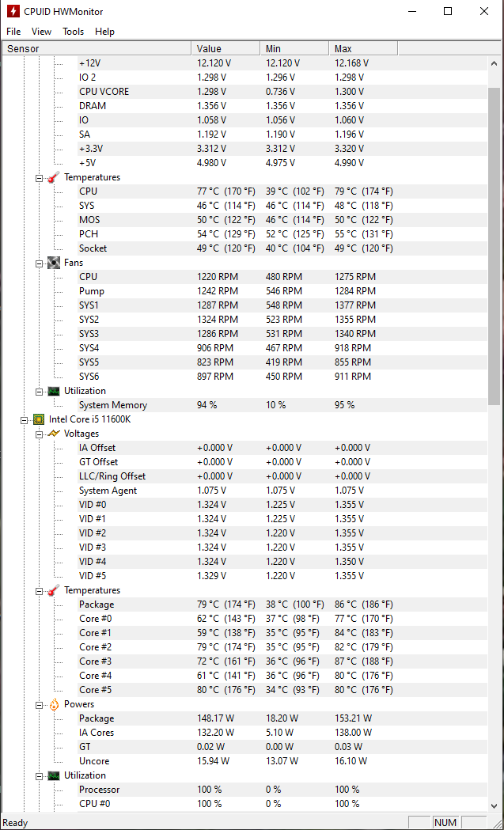Select the CPU VCORE voltage row

click(104, 92)
